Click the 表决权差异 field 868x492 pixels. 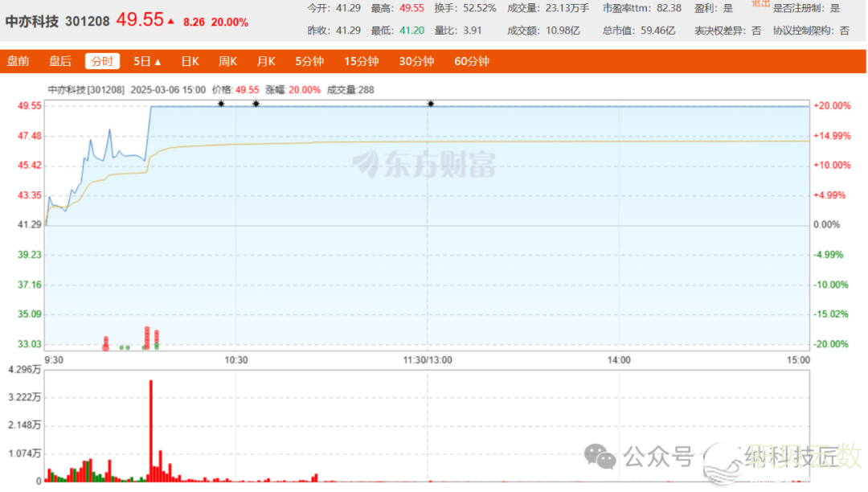728,31
